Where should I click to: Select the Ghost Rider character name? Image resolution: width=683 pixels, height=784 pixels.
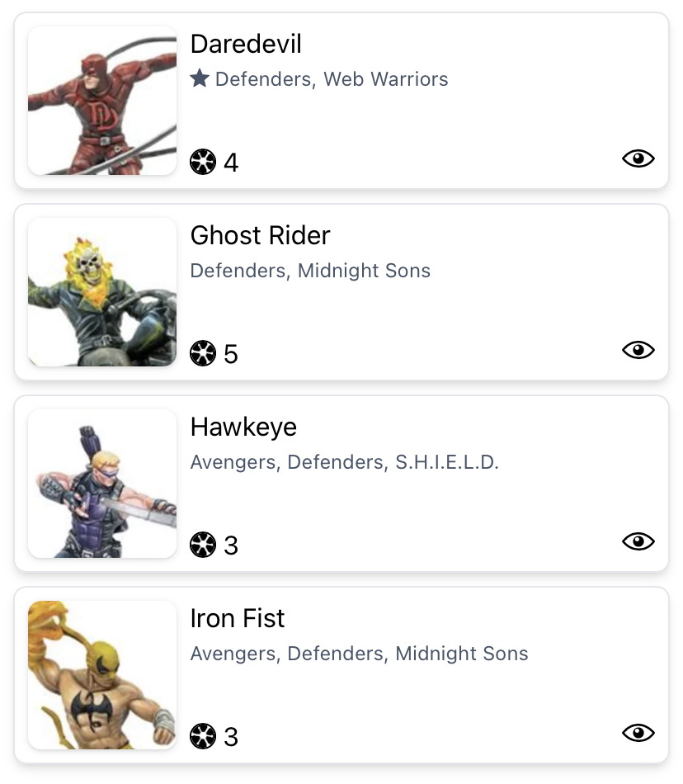(260, 235)
